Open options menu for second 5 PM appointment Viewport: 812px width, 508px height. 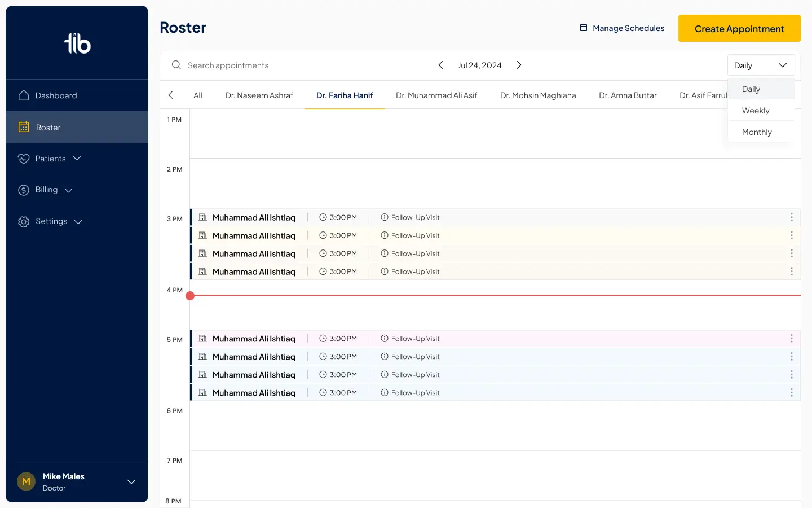click(x=792, y=357)
